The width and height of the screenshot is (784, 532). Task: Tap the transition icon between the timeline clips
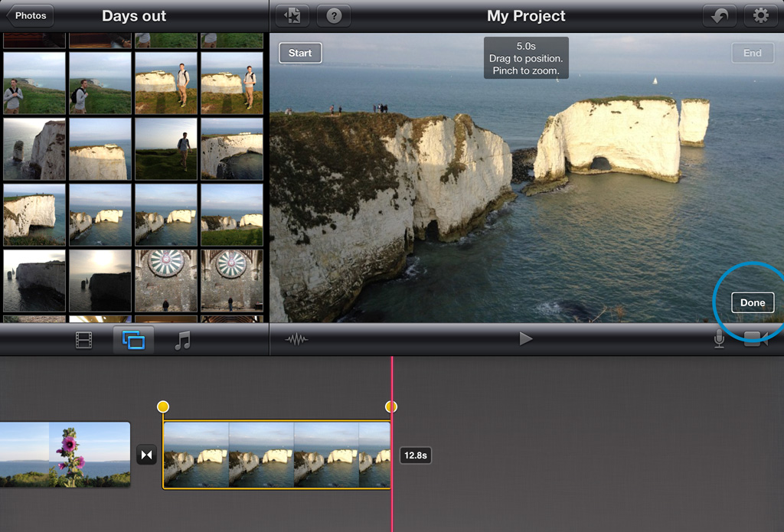(x=145, y=455)
